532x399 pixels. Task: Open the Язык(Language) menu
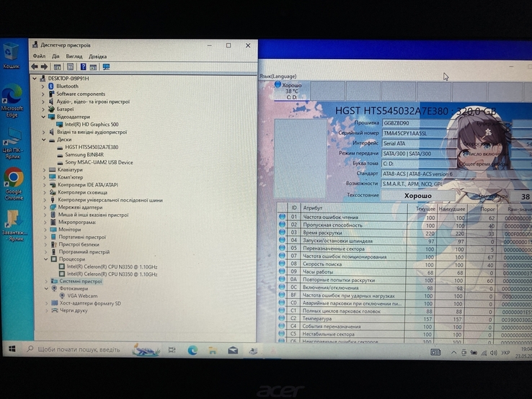click(x=278, y=76)
